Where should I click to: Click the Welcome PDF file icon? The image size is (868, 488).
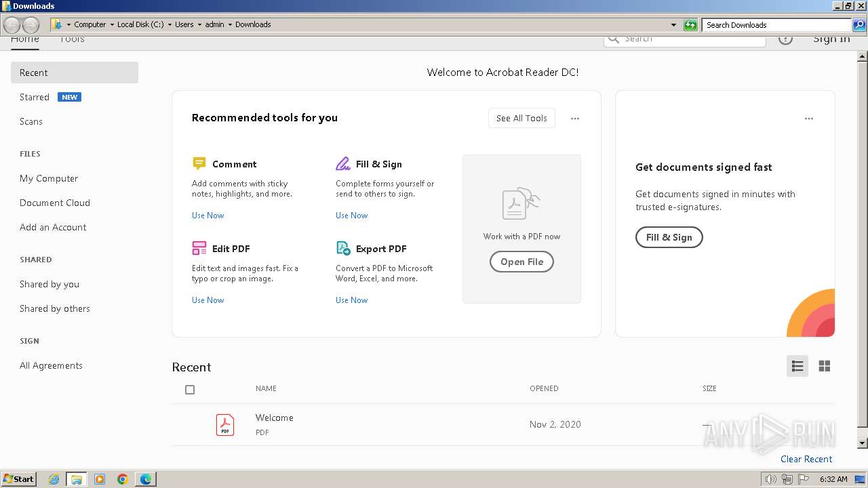225,424
